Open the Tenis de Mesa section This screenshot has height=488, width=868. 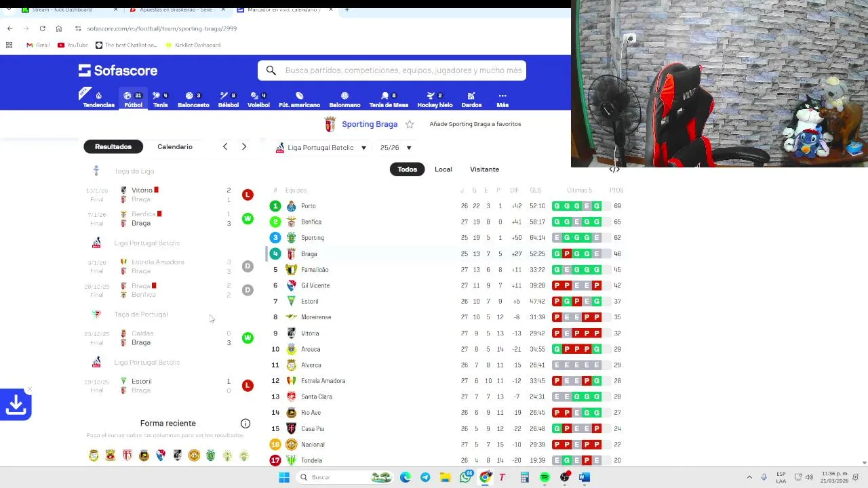point(389,99)
